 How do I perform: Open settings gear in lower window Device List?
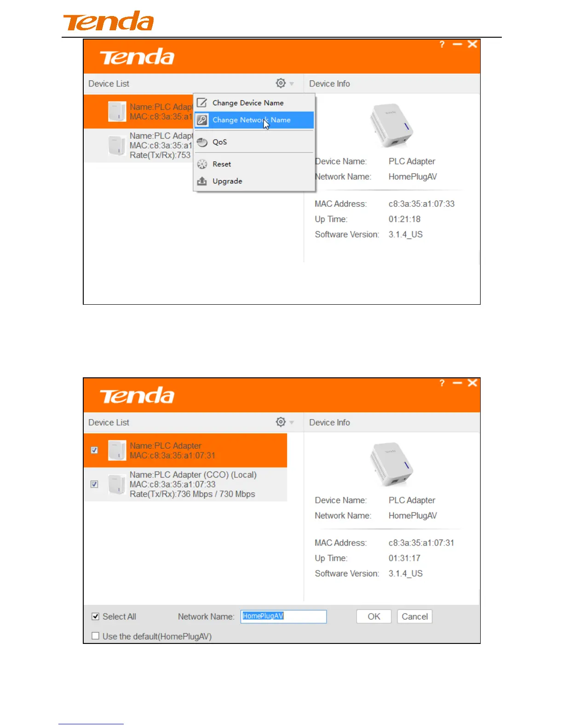click(x=281, y=422)
